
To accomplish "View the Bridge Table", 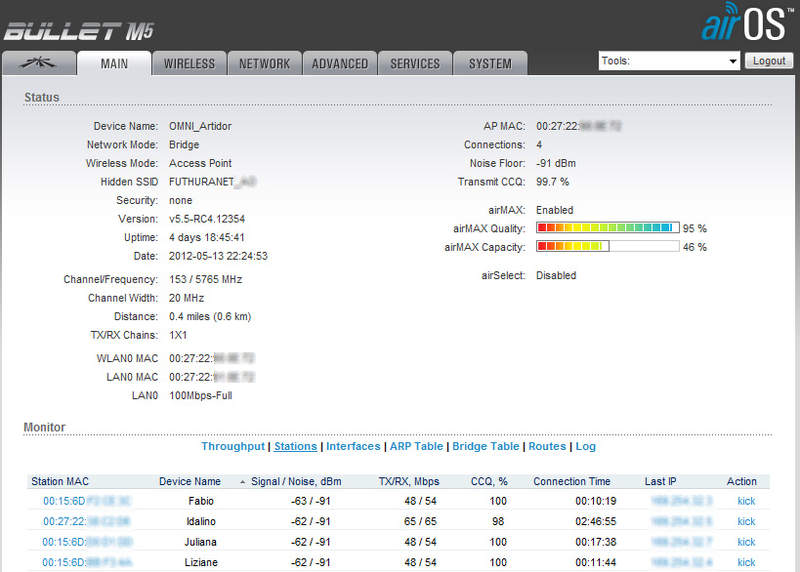I will [486, 446].
